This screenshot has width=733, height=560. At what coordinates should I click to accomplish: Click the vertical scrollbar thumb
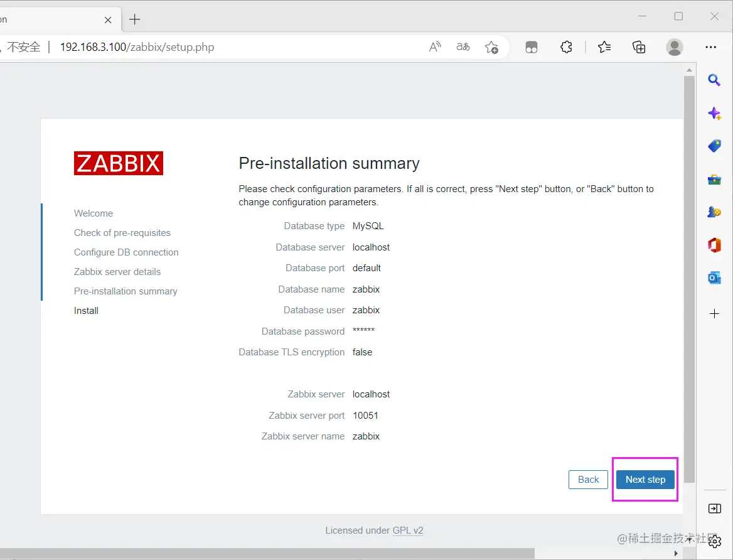point(689,279)
